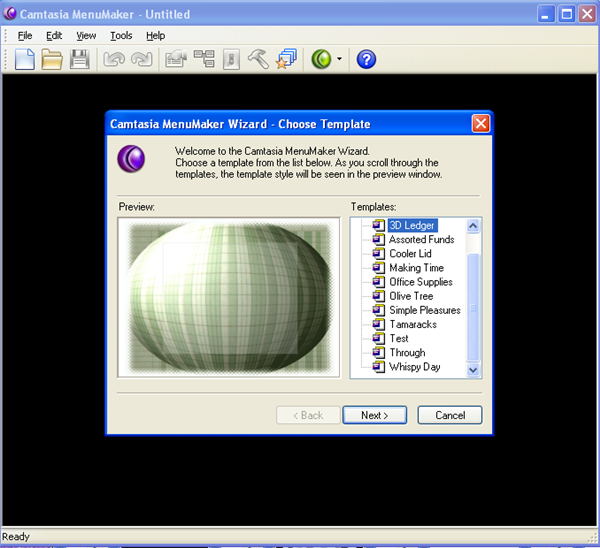
Task: Select the Olive Tree template
Action: [411, 296]
